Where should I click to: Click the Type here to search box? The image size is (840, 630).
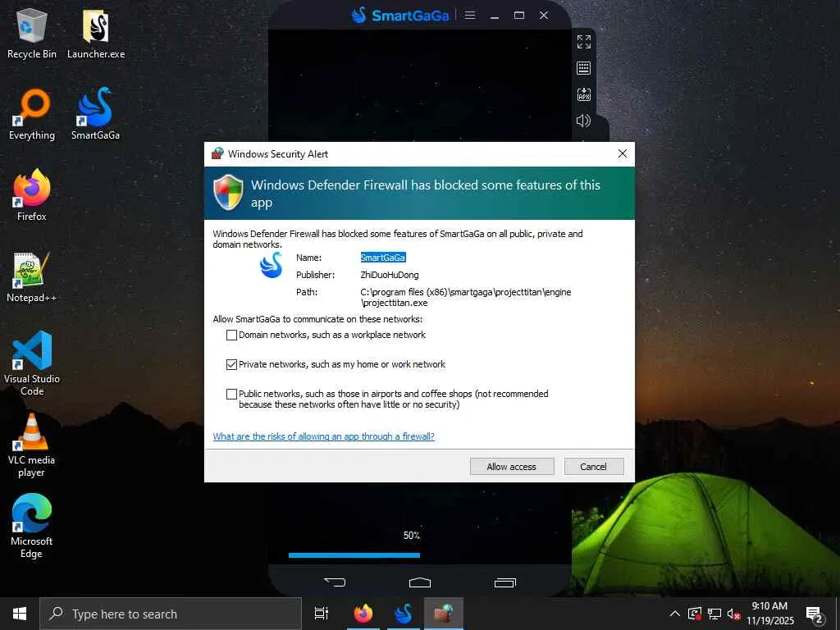[171, 614]
